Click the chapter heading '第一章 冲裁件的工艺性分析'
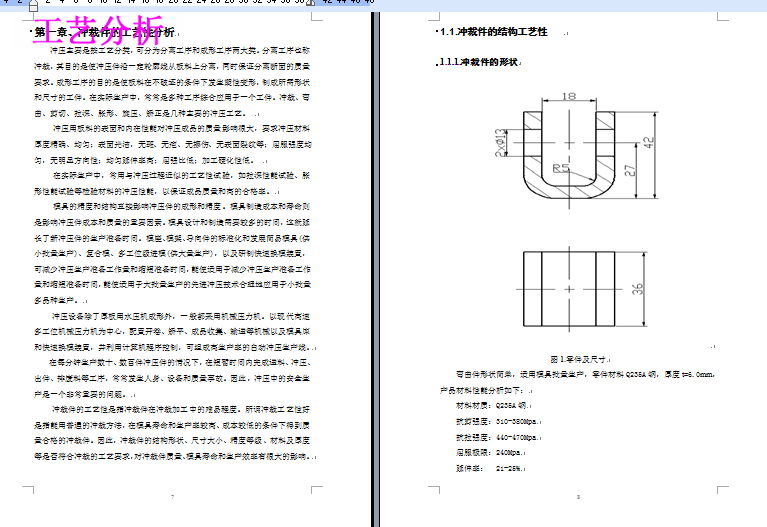The image size is (767, 527). 104,33
